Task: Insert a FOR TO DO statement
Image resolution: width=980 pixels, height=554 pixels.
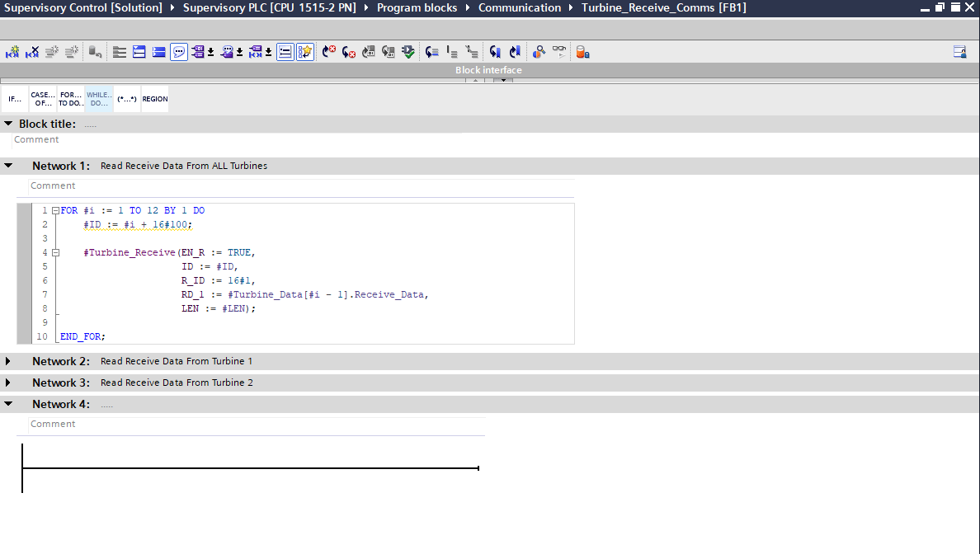Action: [70, 99]
